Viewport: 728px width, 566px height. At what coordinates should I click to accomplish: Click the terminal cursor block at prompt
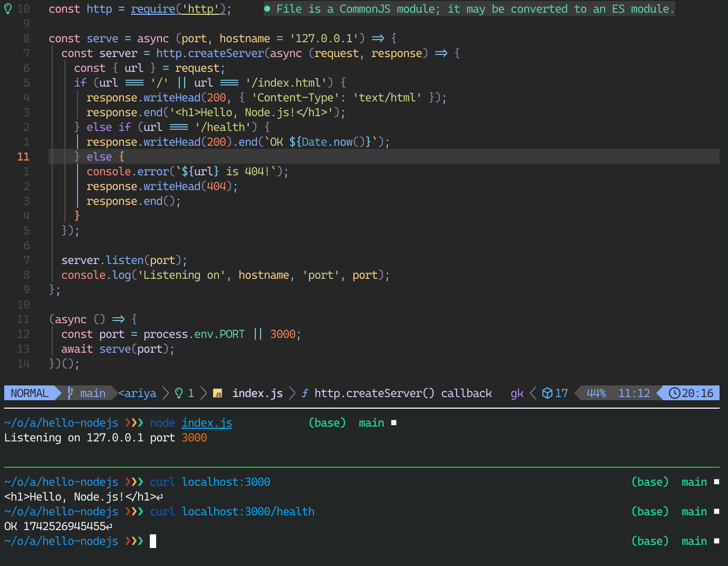153,541
